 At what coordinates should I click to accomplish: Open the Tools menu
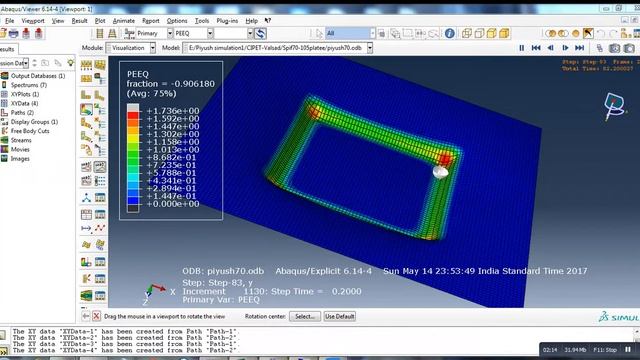202,21
